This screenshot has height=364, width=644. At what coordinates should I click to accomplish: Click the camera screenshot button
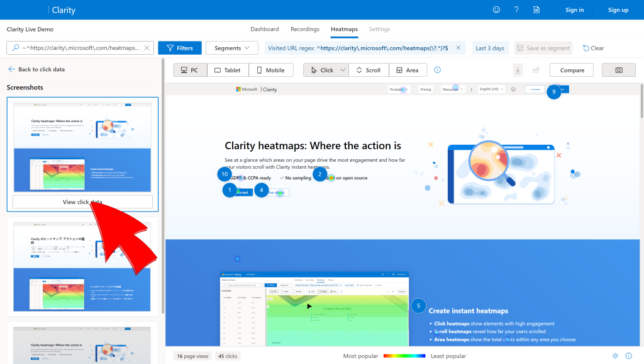coord(619,71)
